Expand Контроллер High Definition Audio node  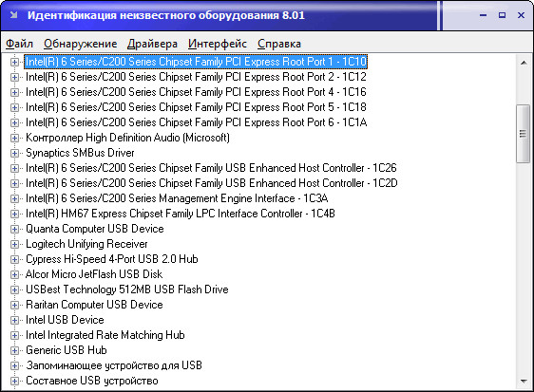(x=14, y=138)
